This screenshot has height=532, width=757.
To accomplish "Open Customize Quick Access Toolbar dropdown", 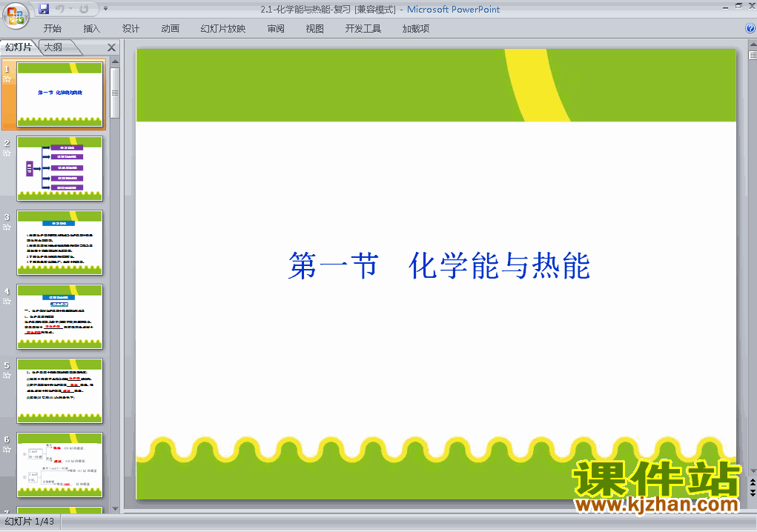I will (x=105, y=9).
